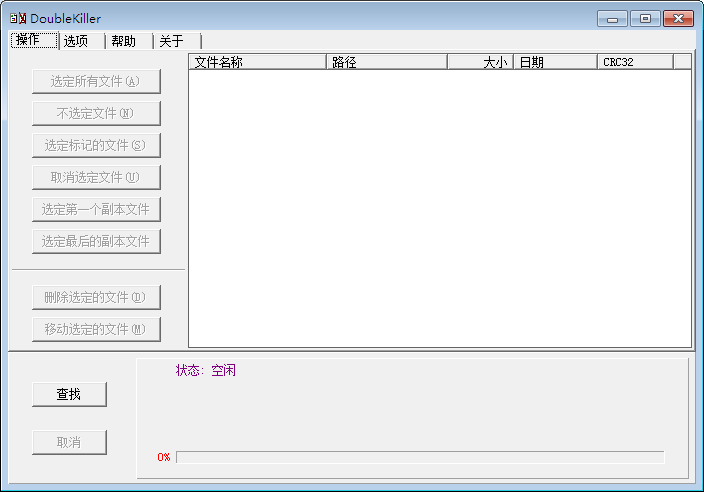Maximize the DoubleKiller window
Screen dimensions: 704x492
[x=645, y=19]
